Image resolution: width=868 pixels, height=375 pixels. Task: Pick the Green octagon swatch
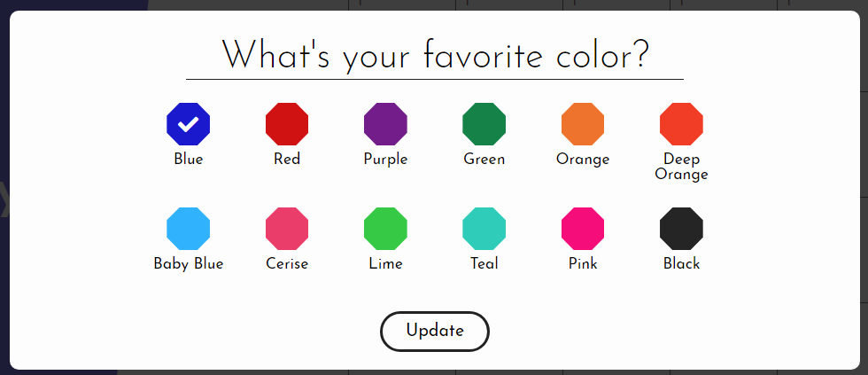pyautogui.click(x=484, y=124)
